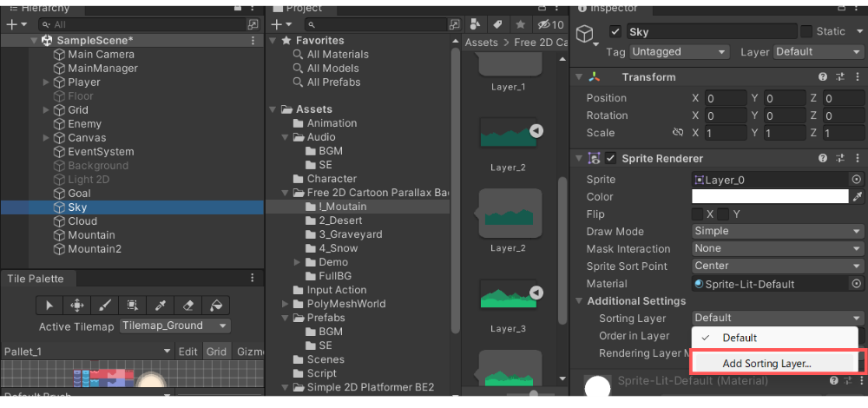Toggle the Sky GameObject active checkbox
Screen dimensions: 868x408
click(x=615, y=32)
